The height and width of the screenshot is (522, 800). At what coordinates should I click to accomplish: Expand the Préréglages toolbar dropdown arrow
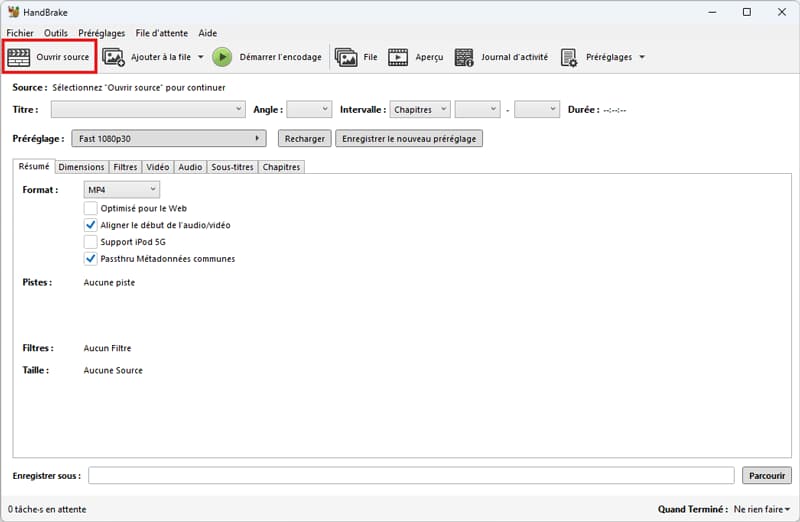point(642,57)
